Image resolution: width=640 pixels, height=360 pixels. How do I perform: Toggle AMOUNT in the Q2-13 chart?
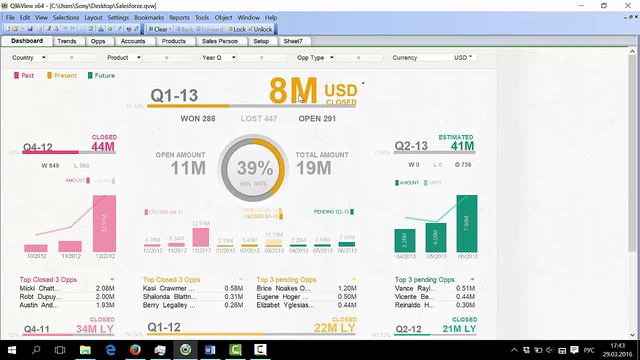[x=407, y=183]
